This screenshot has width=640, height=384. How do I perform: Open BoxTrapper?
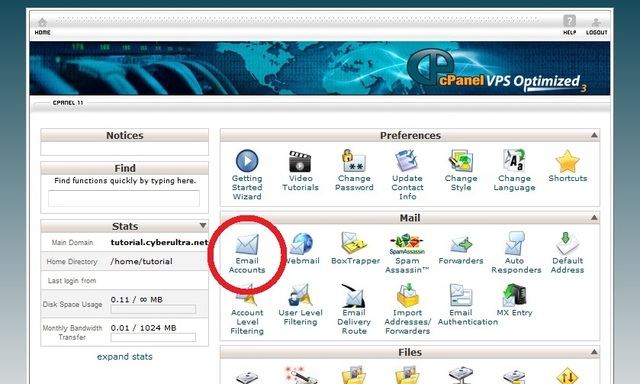[x=355, y=249]
